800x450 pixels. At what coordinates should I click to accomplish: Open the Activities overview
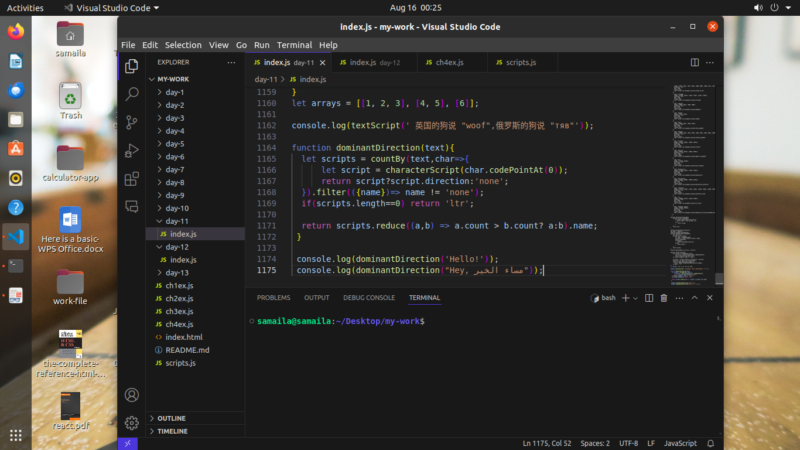[x=24, y=8]
